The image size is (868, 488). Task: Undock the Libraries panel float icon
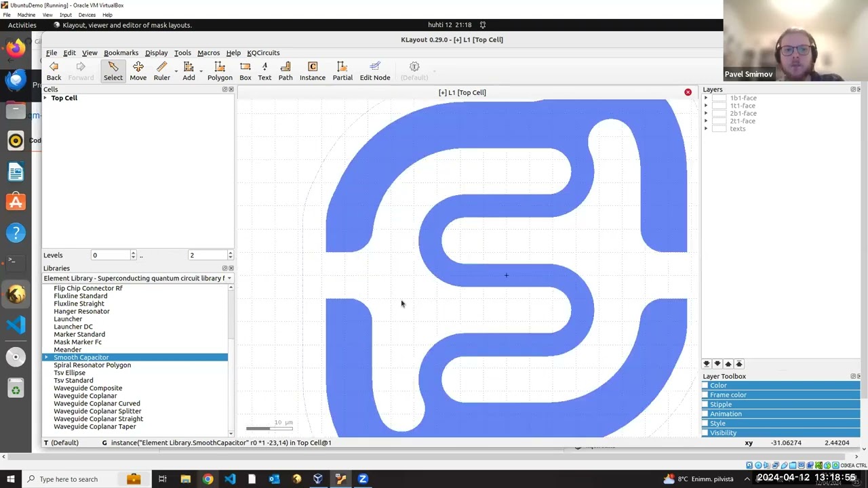pyautogui.click(x=224, y=268)
